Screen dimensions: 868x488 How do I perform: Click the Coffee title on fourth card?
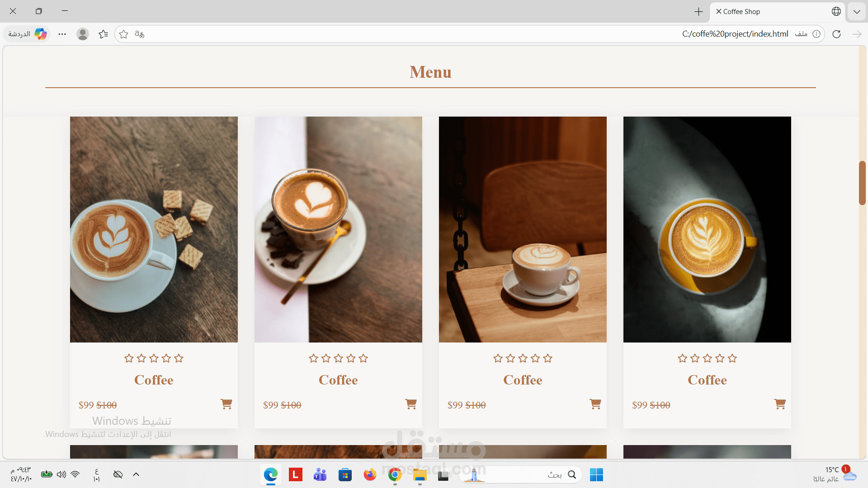707,380
